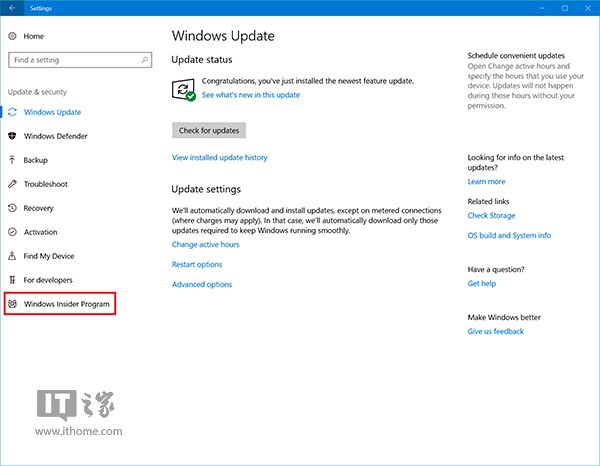Click the back arrow in title bar
Viewport: 600px width, 466px height.
(12, 8)
